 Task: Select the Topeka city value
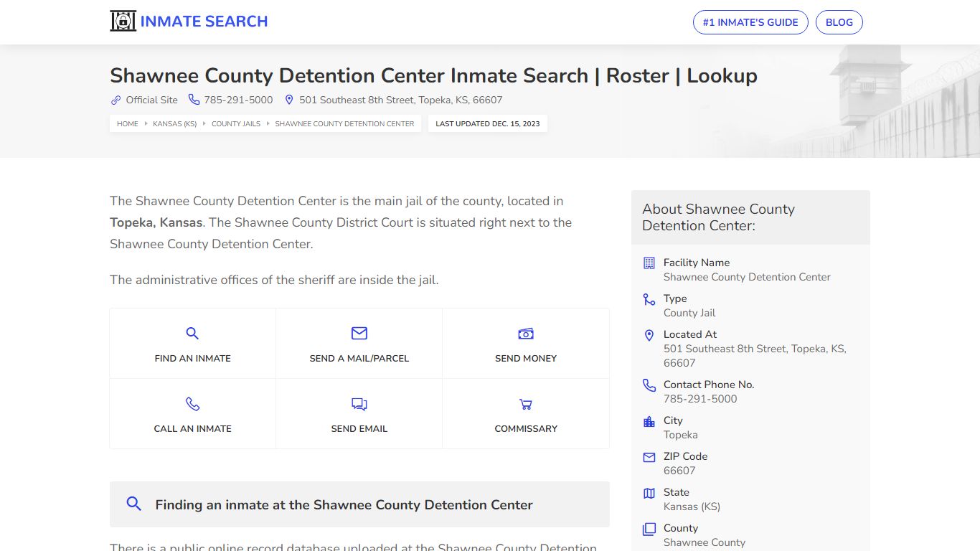pos(681,435)
